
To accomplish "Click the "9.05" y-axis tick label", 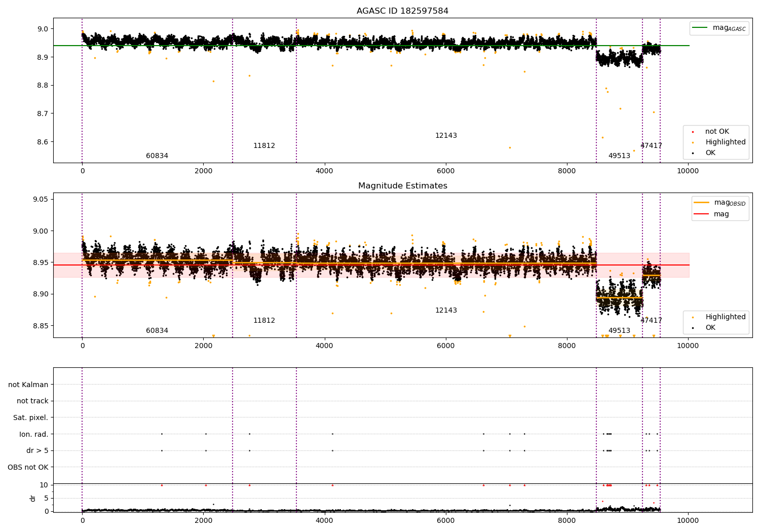I will pos(41,200).
